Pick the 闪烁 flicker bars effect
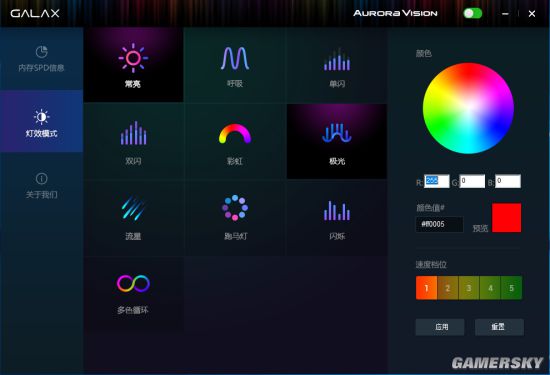 (x=337, y=217)
